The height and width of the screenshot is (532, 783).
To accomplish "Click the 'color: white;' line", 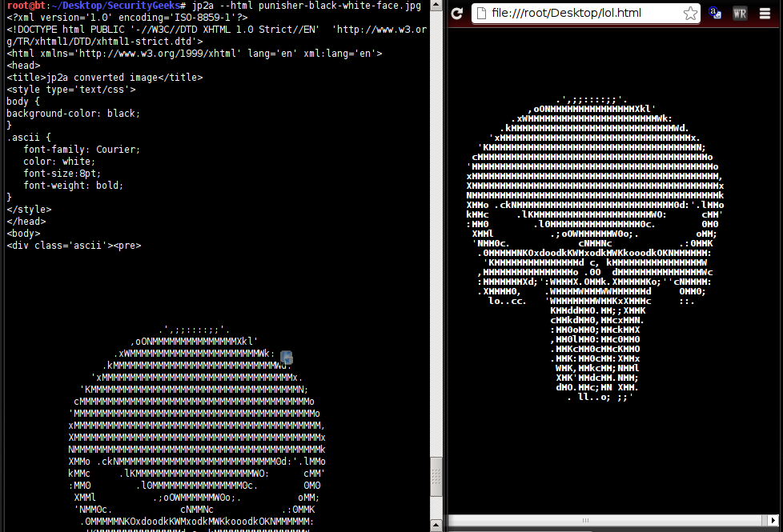I will point(59,161).
